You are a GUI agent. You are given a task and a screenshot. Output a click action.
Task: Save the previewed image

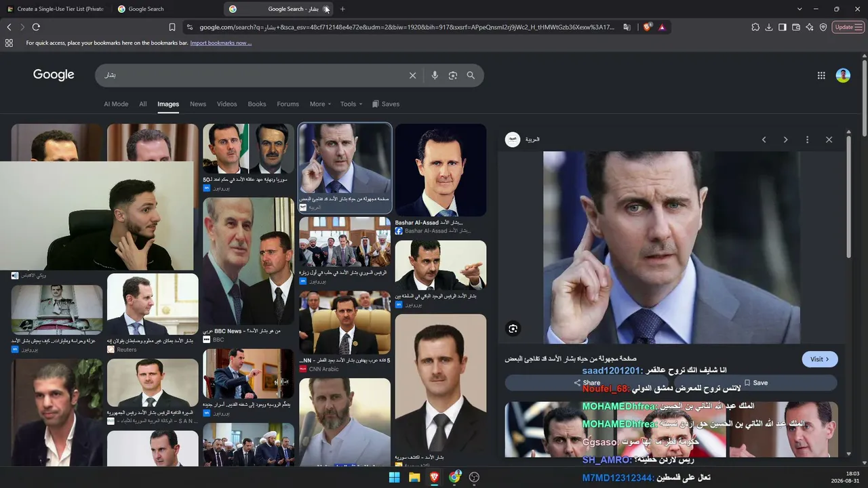tap(755, 383)
